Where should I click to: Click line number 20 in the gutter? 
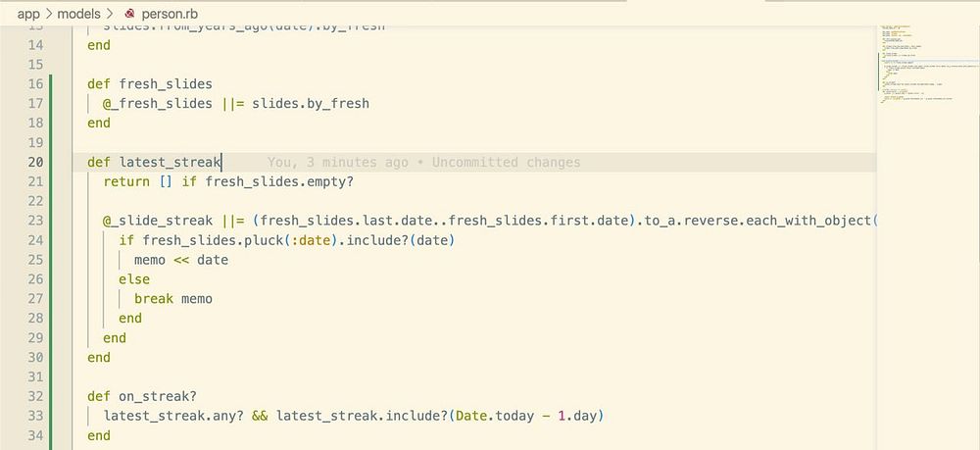36,163
